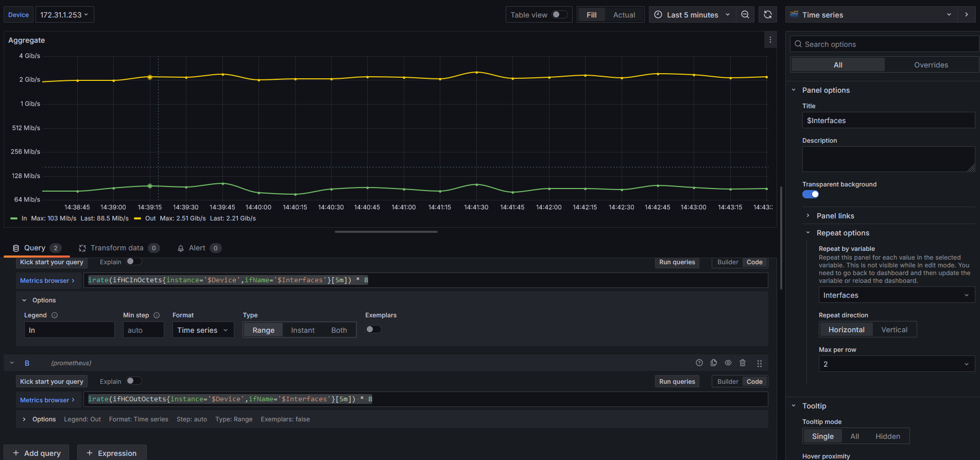Switch to the Alert tab

199,248
